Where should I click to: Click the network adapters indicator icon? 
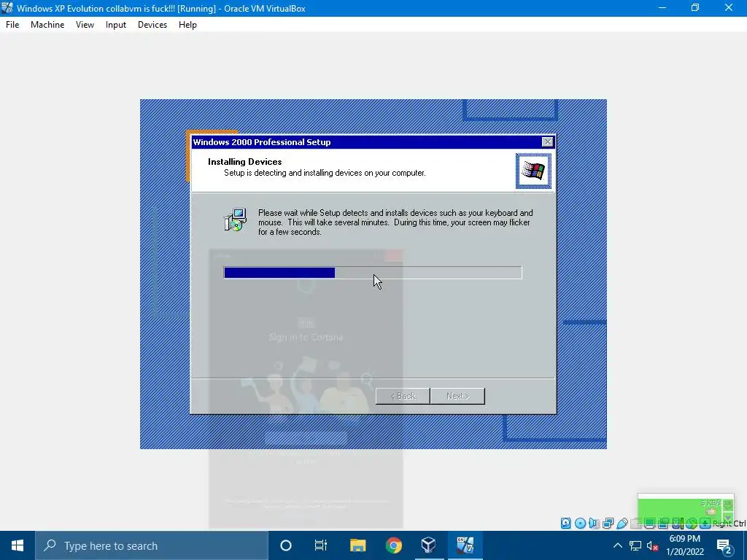[608, 524]
